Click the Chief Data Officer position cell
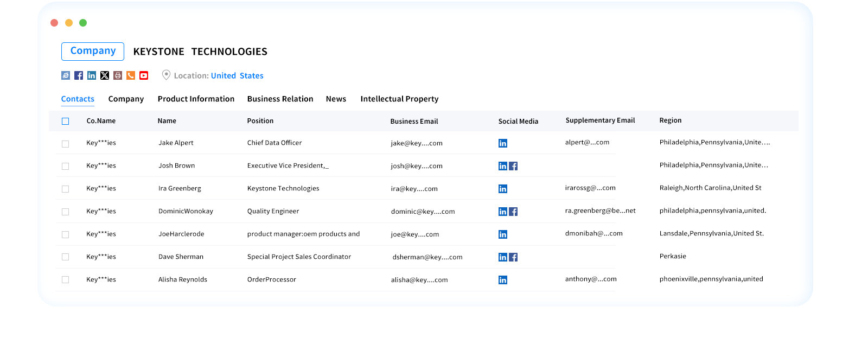Viewport: 868px width, 338px height. 275,143
